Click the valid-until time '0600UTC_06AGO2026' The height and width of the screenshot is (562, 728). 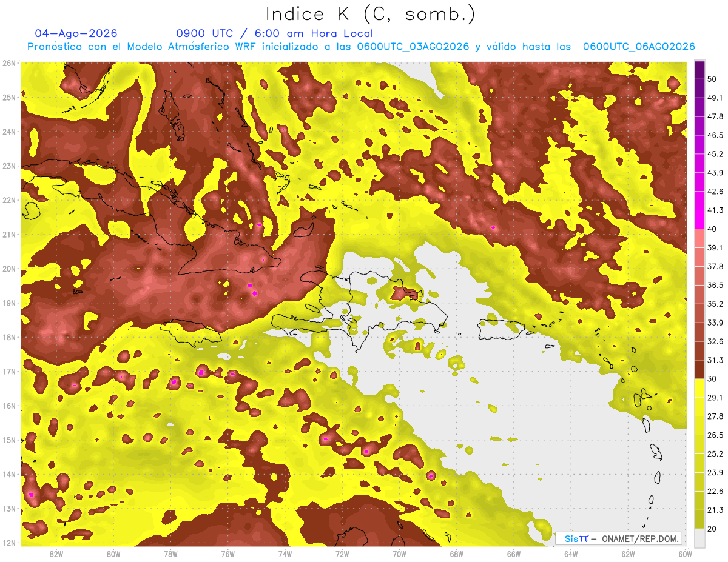[639, 47]
